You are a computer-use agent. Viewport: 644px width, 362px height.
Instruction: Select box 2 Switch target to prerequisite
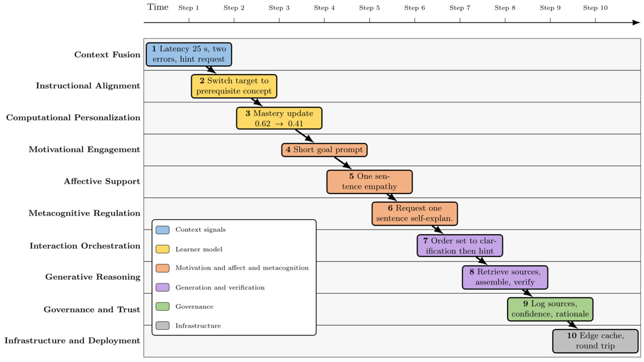(x=234, y=86)
